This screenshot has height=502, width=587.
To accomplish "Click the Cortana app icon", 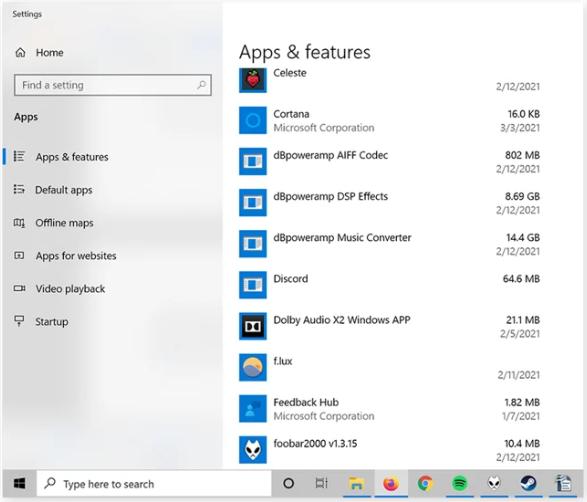I will coord(253,120).
